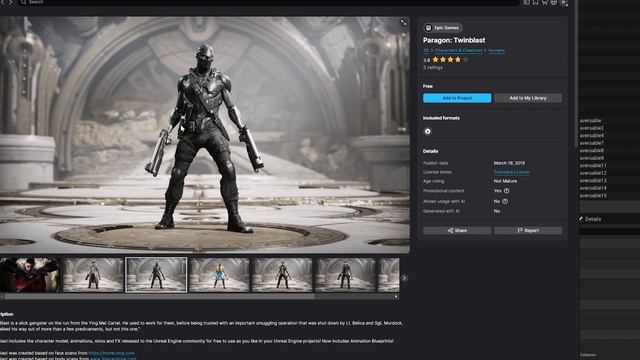Select the grey-coat skin thumbnail
The width and height of the screenshot is (640, 360).
(93, 275)
